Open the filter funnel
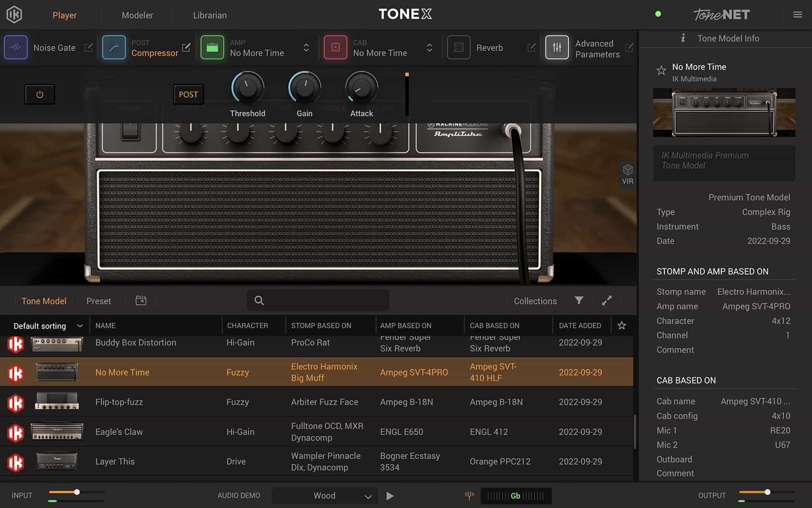Image resolution: width=812 pixels, height=508 pixels. 579,300
